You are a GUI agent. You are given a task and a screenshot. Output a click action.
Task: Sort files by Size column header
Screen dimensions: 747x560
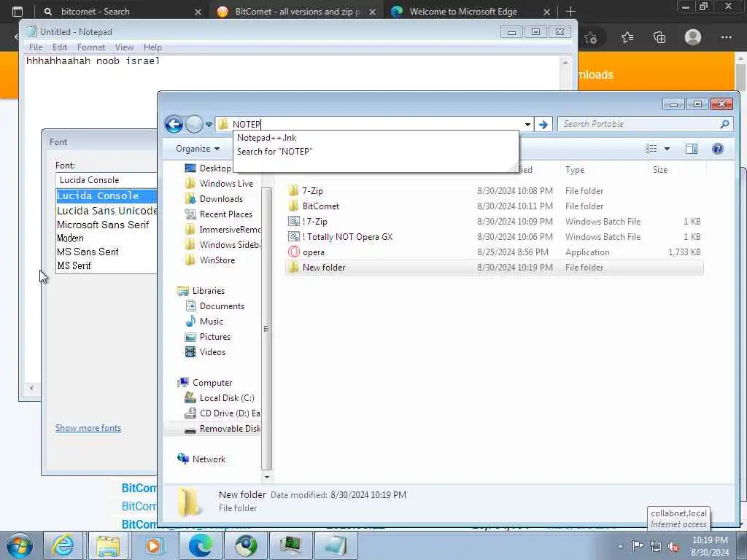(659, 170)
